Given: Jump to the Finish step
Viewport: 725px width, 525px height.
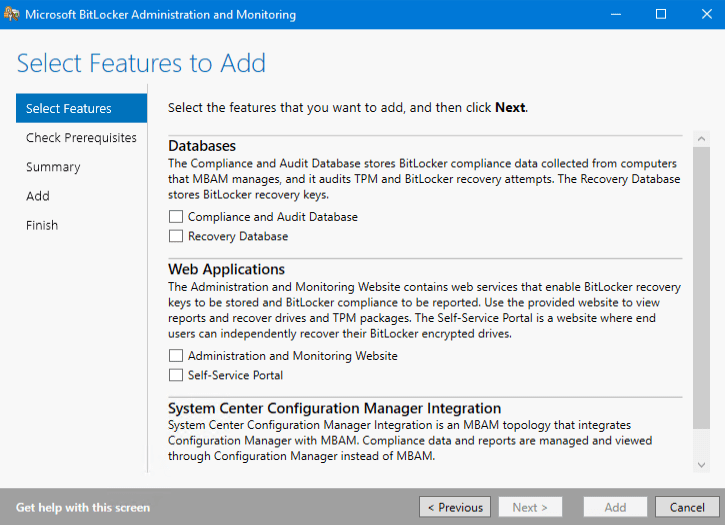Looking at the screenshot, I should 42,225.
